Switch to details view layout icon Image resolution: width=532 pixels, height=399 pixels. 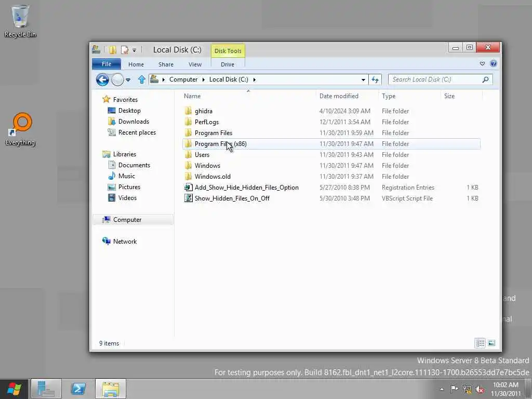[480, 343]
